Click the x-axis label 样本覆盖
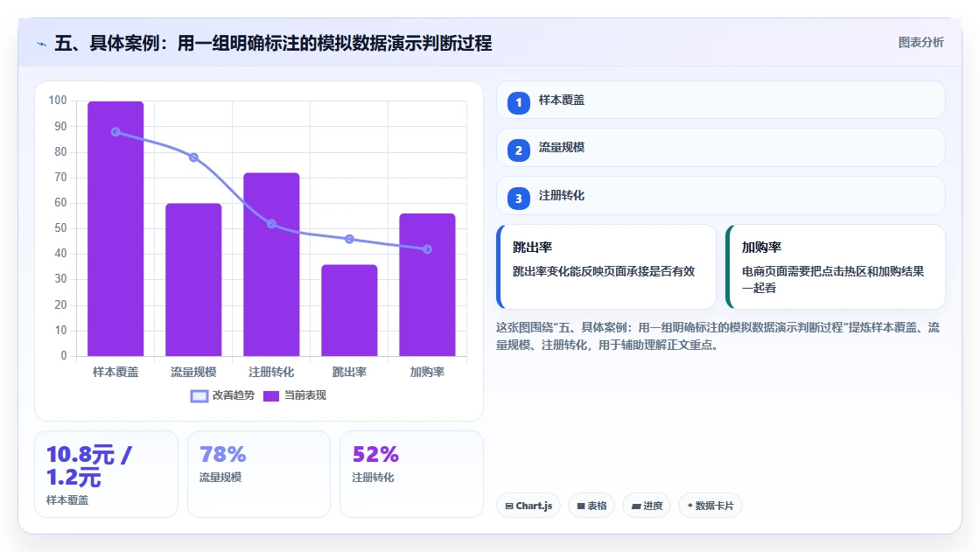The width and height of the screenshot is (980, 552). tap(115, 372)
